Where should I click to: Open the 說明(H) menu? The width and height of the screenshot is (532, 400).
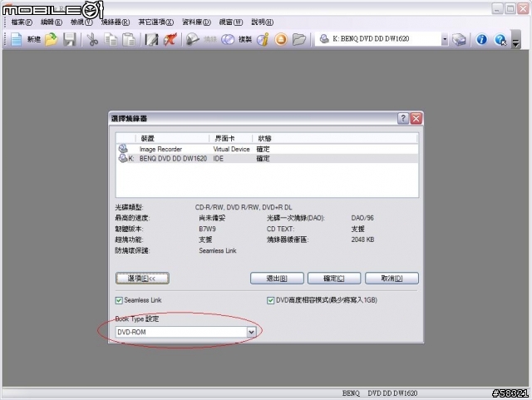click(263, 22)
